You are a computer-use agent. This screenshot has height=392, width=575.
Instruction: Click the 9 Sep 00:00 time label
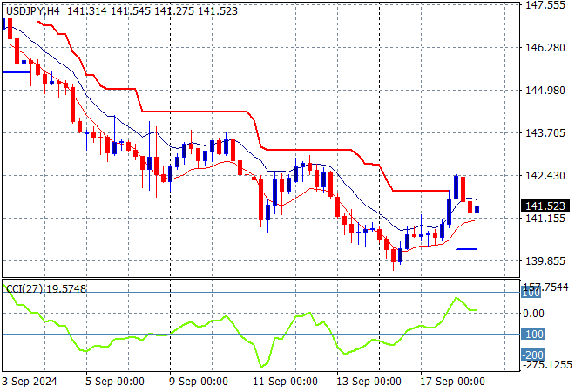click(x=199, y=382)
